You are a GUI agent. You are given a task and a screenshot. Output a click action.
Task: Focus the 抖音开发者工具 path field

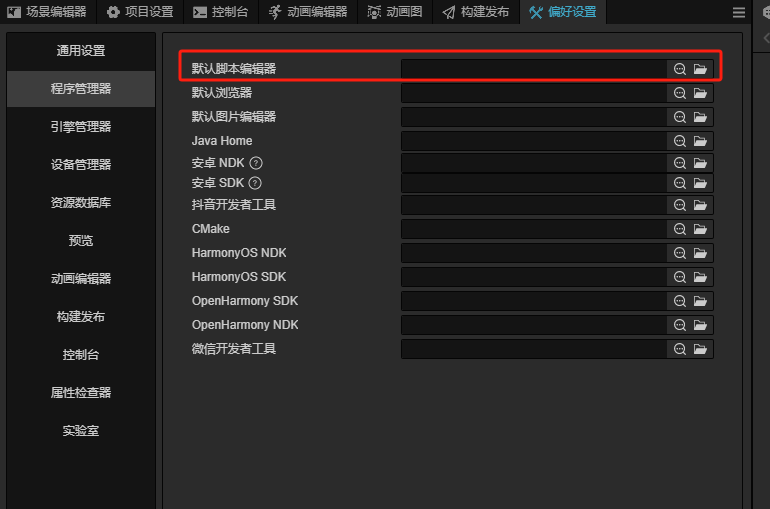tap(534, 205)
